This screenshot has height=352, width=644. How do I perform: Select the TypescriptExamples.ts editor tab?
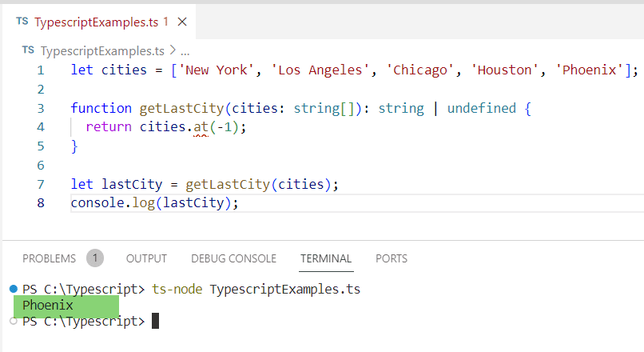tap(99, 22)
